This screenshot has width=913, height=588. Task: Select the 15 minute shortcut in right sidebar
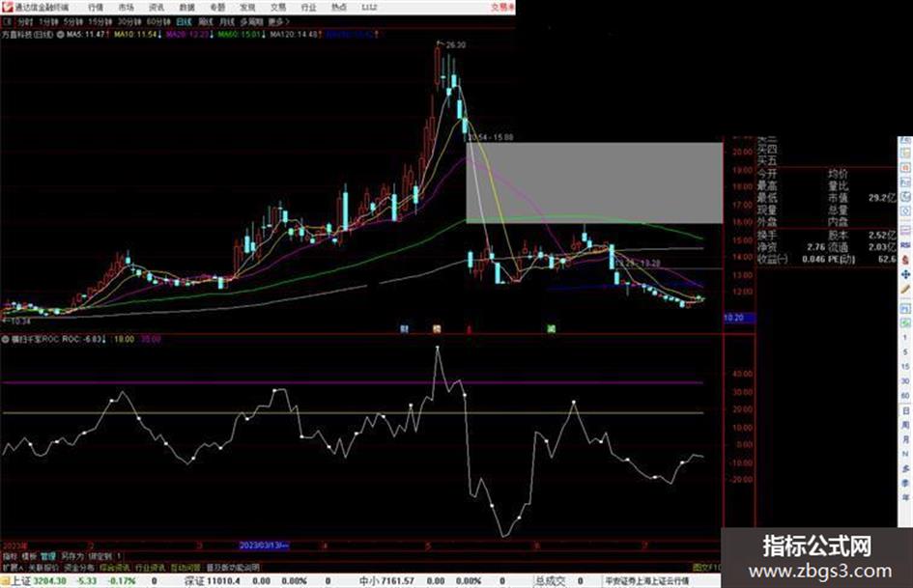tap(905, 366)
